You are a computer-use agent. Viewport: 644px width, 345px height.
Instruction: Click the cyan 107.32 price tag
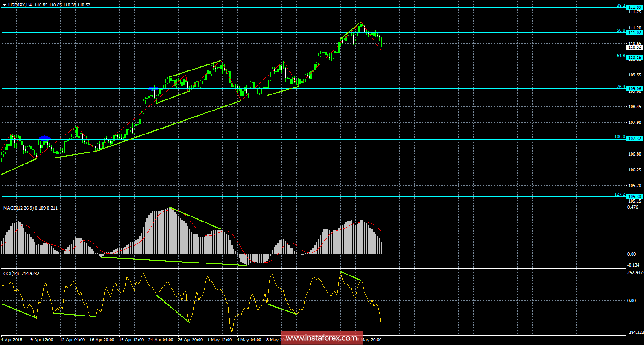(x=635, y=139)
